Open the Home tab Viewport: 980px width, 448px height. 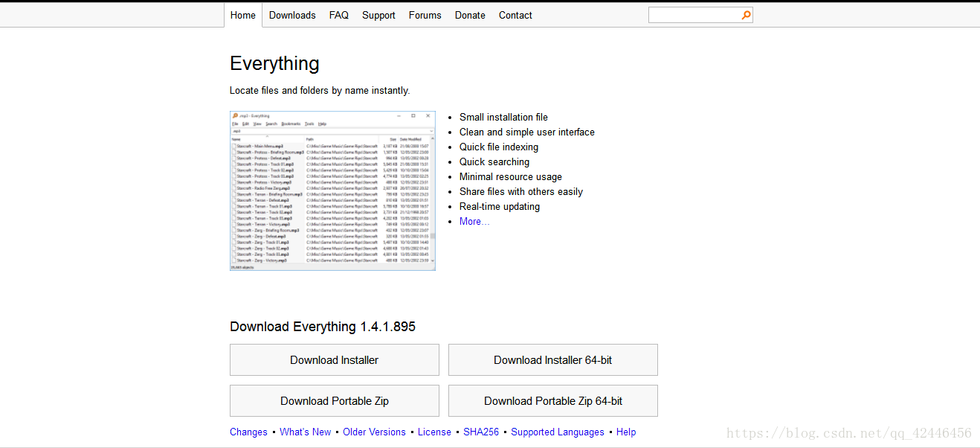click(x=242, y=14)
